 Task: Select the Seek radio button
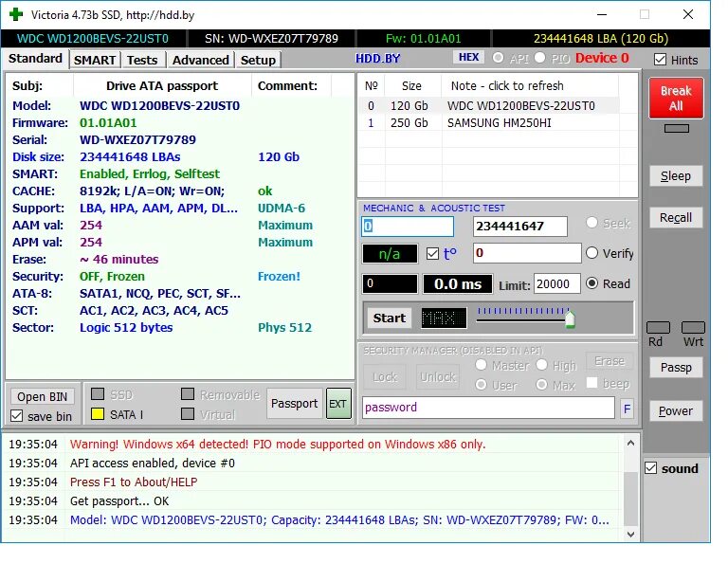(591, 223)
